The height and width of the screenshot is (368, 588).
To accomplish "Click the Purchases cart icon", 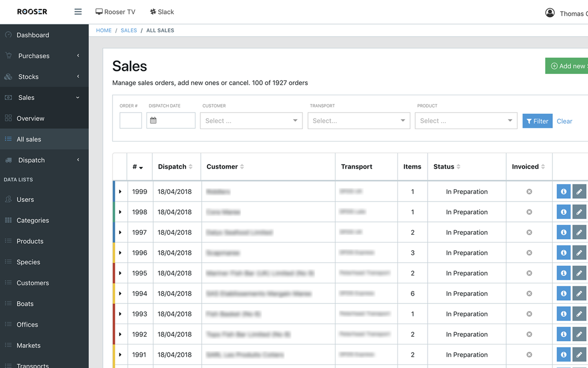I will 8,55.
